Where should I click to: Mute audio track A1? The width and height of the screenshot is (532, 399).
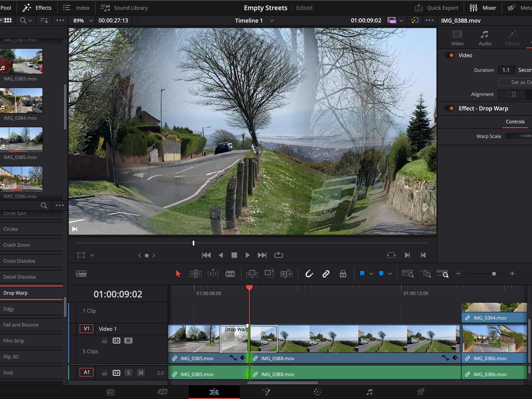[141, 373]
